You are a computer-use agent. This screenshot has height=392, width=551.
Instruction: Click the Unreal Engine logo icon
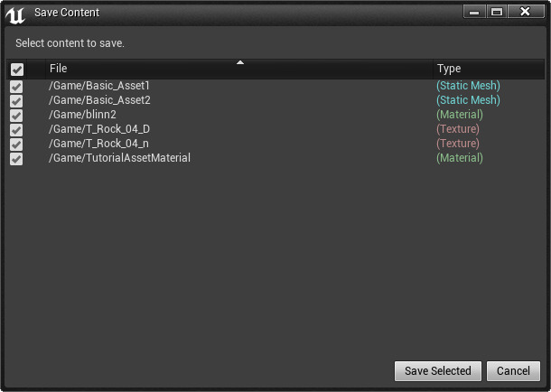(x=15, y=14)
